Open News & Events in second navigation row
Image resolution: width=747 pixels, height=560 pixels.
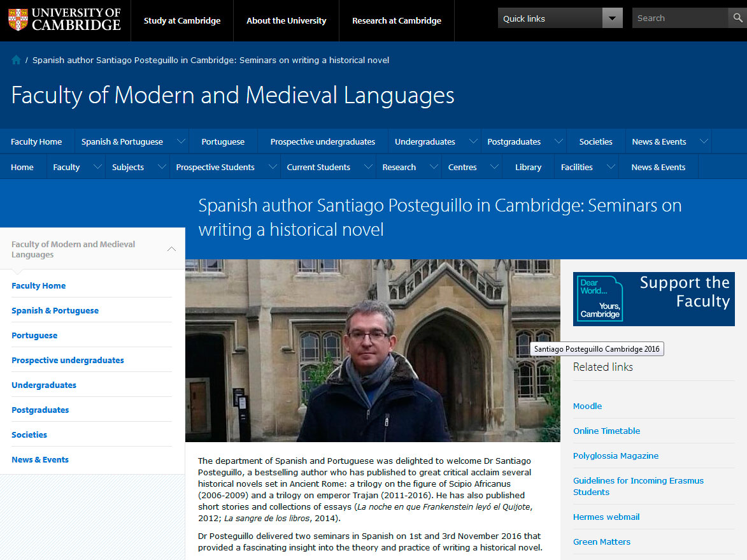point(658,168)
